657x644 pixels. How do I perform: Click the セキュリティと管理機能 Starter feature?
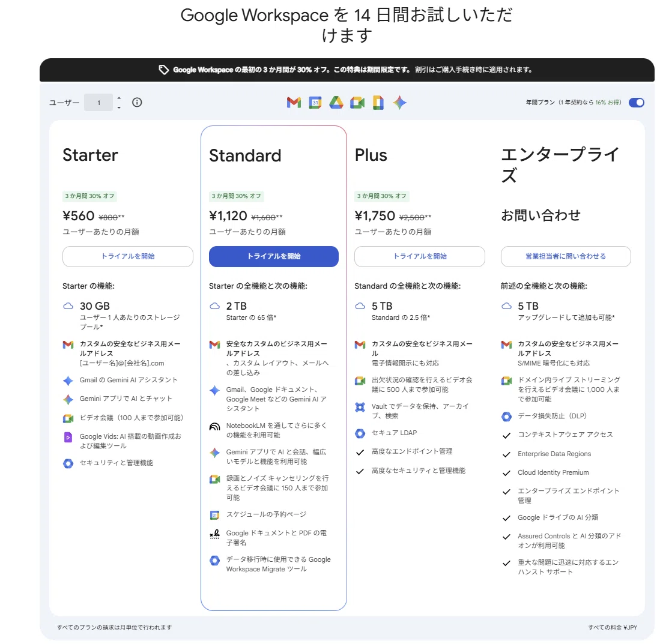pyautogui.click(x=116, y=463)
